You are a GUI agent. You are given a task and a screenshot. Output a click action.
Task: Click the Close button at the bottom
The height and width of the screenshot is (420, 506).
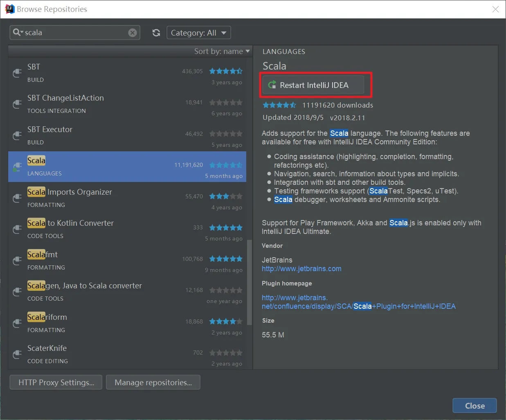click(475, 406)
